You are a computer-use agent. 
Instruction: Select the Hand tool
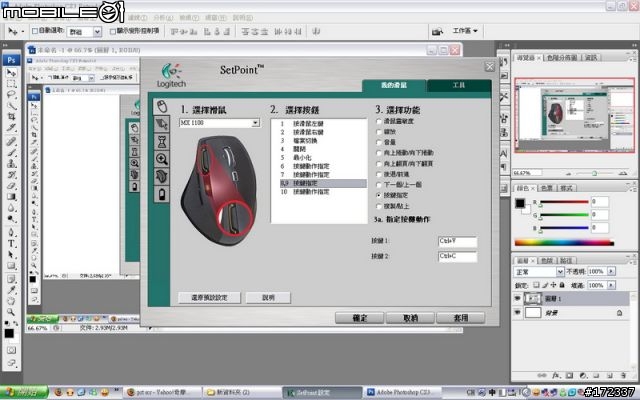tap(11, 301)
